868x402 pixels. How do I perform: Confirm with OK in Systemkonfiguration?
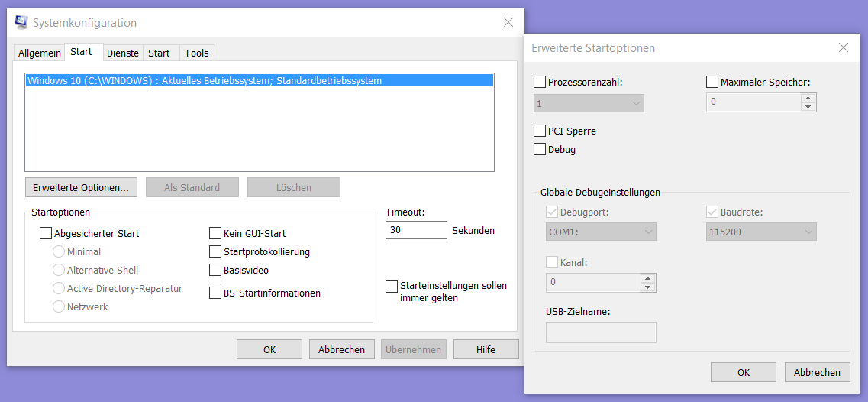[x=269, y=349]
